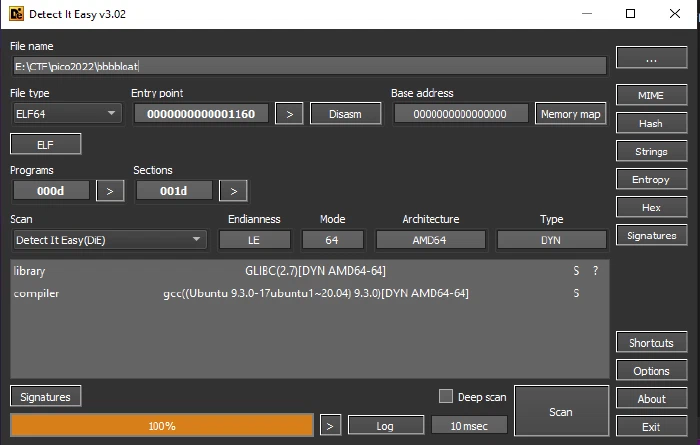Click the arrow button next to Entry point
The image size is (700, 445).
click(289, 114)
